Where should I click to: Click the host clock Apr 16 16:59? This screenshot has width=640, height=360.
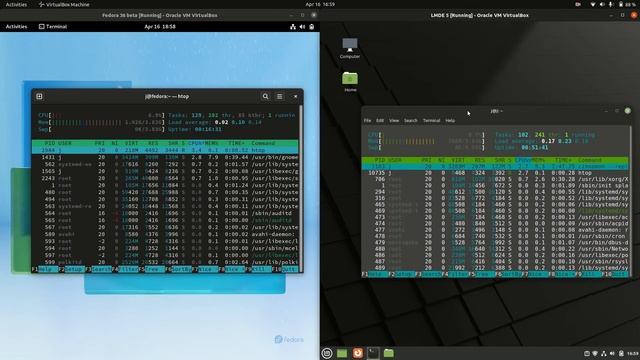tap(320, 4)
